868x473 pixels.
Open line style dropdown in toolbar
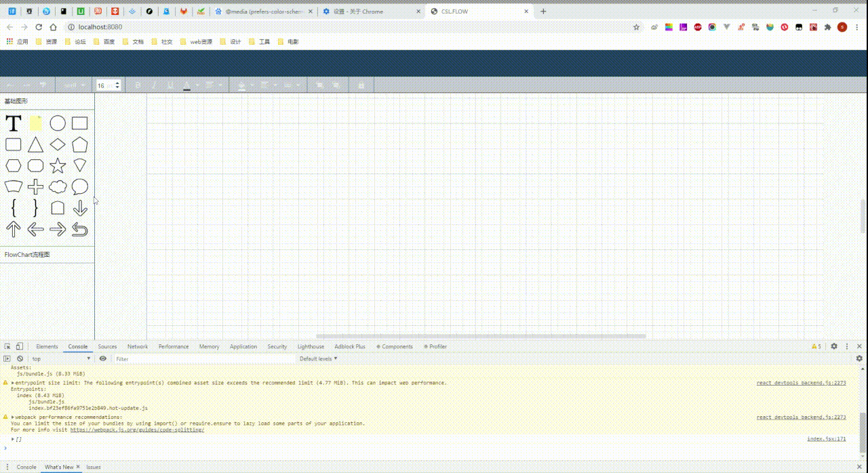click(x=268, y=85)
